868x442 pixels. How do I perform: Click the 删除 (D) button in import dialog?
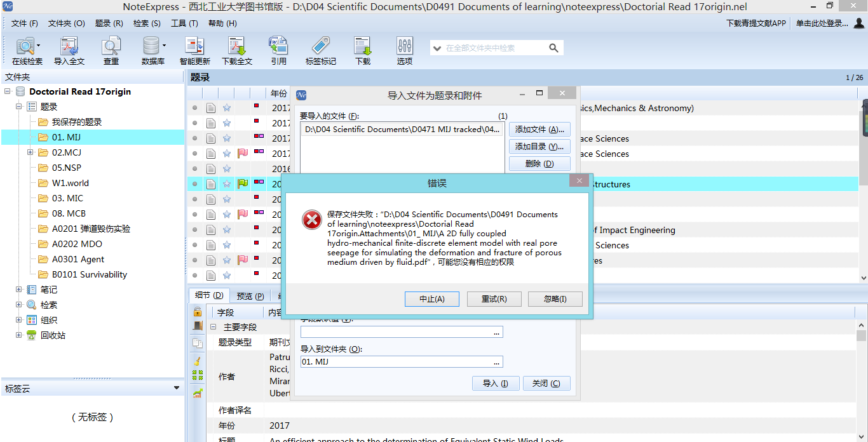(539, 164)
